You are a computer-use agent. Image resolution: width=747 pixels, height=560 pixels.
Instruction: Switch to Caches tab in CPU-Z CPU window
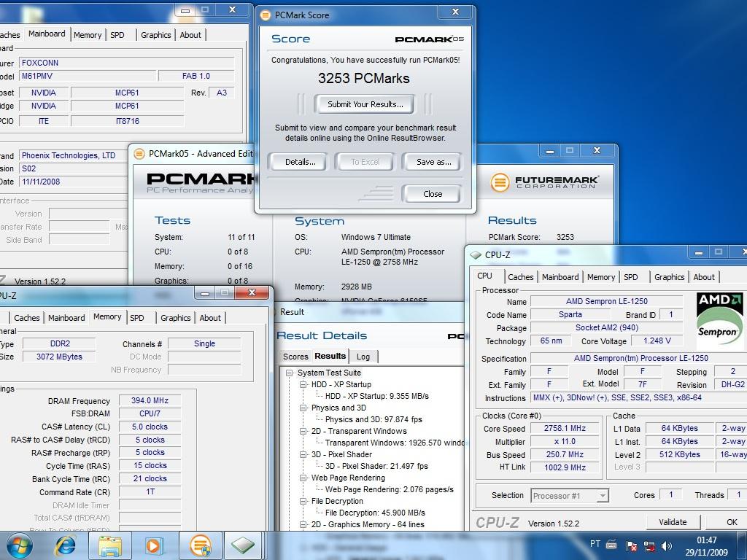pos(520,277)
